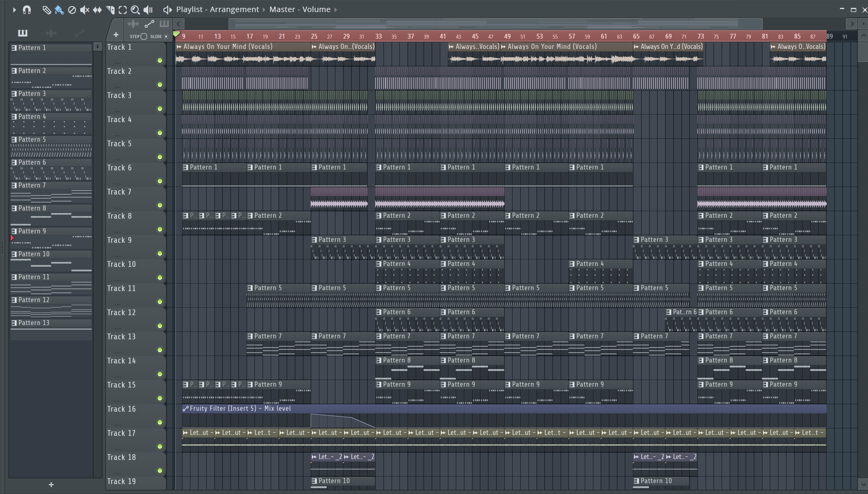Toggle the SLIDE radio option

166,36
